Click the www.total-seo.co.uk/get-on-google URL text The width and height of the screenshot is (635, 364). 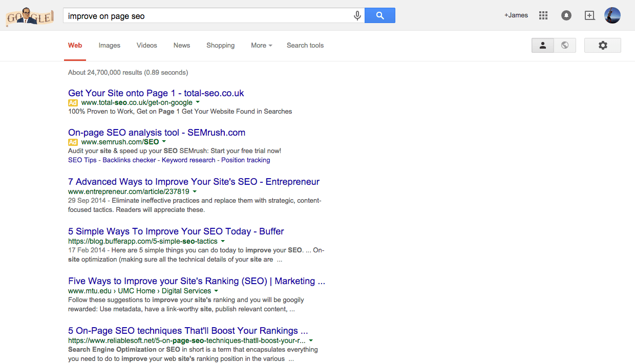tap(137, 102)
